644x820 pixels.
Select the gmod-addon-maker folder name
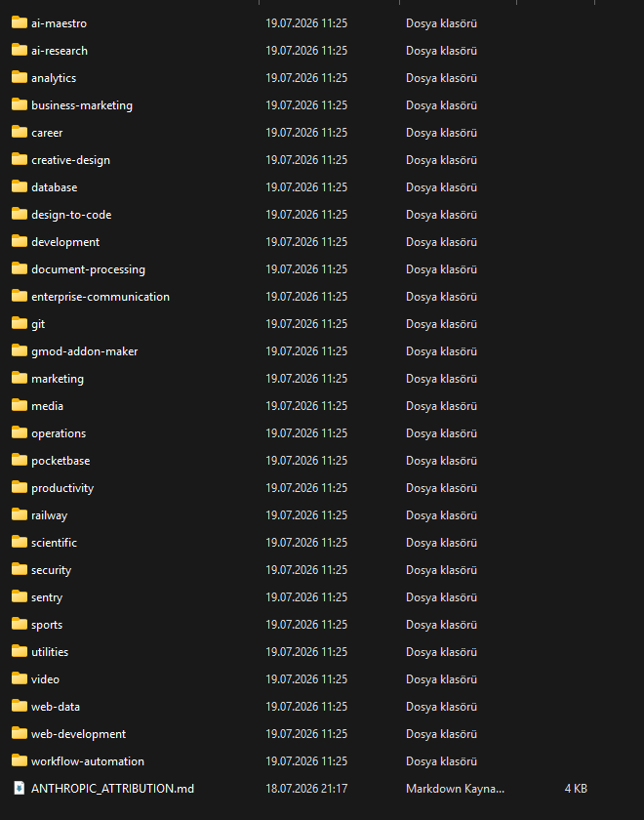pos(85,351)
